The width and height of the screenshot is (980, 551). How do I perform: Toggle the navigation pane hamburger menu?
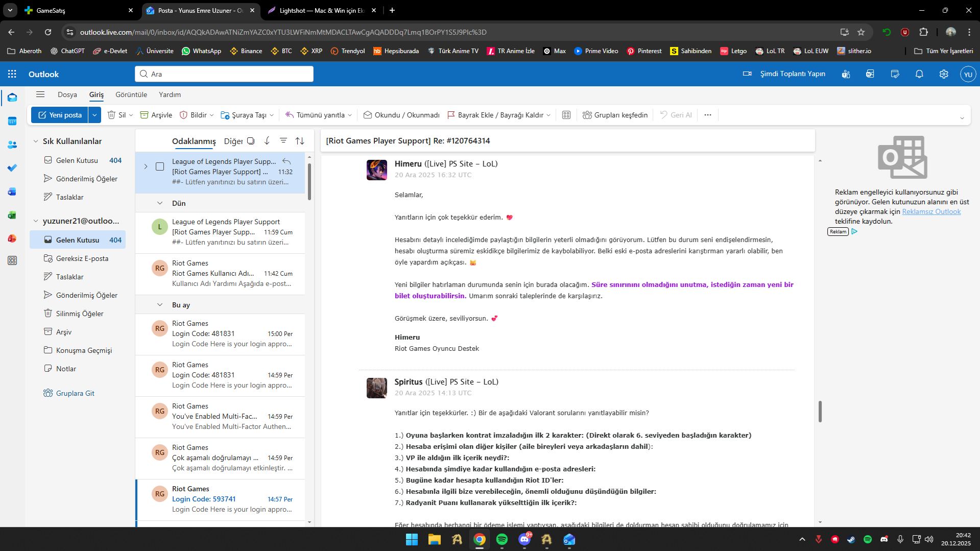click(x=40, y=94)
